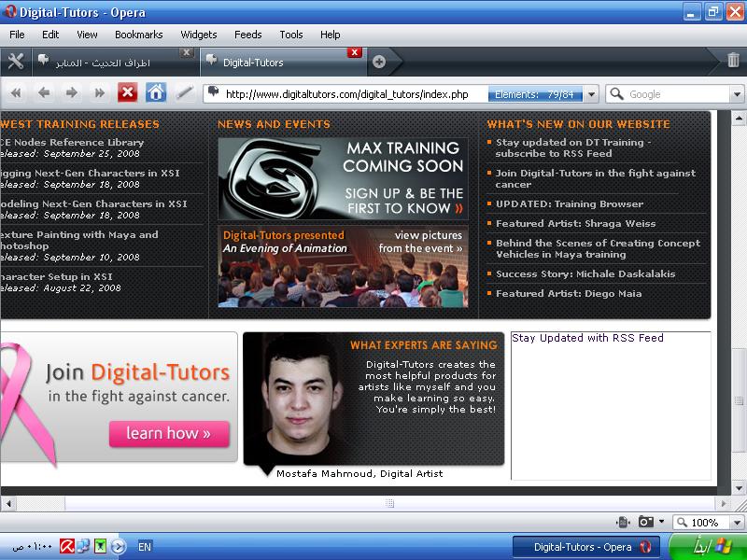Image resolution: width=747 pixels, height=560 pixels.
Task: Click the Wand icon in the address toolbar
Action: (184, 92)
